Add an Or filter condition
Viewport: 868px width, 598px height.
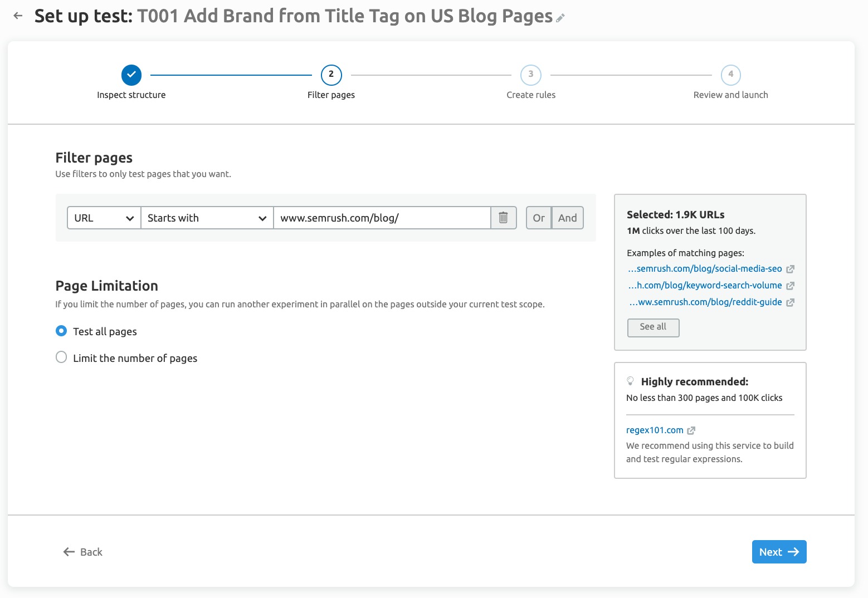coord(538,218)
